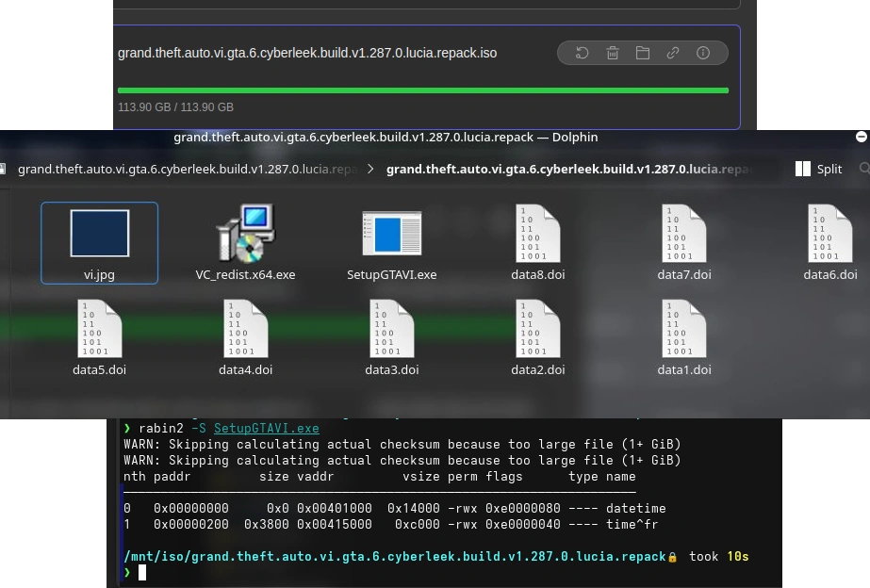Copy the download link with the chain icon
870x588 pixels.
(672, 54)
